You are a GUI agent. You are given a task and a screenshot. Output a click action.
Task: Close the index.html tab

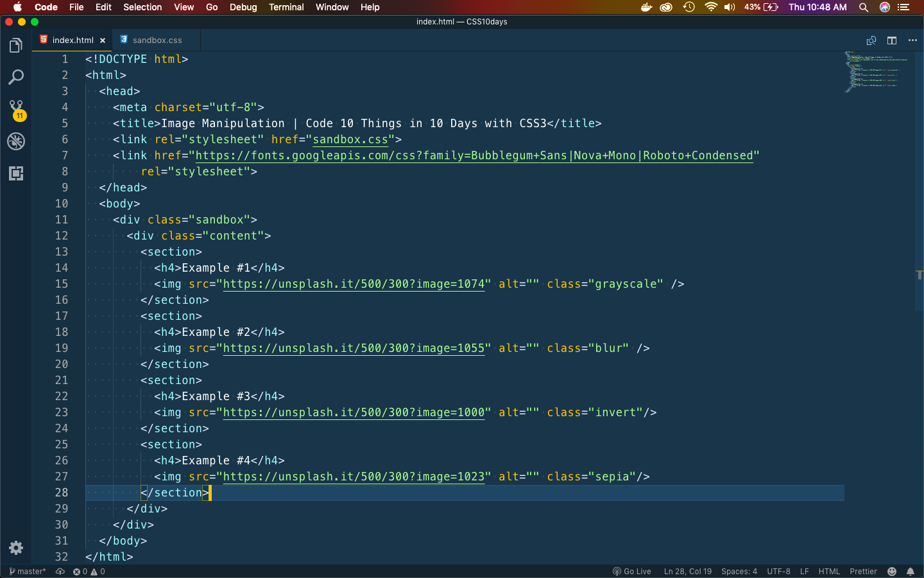point(103,40)
